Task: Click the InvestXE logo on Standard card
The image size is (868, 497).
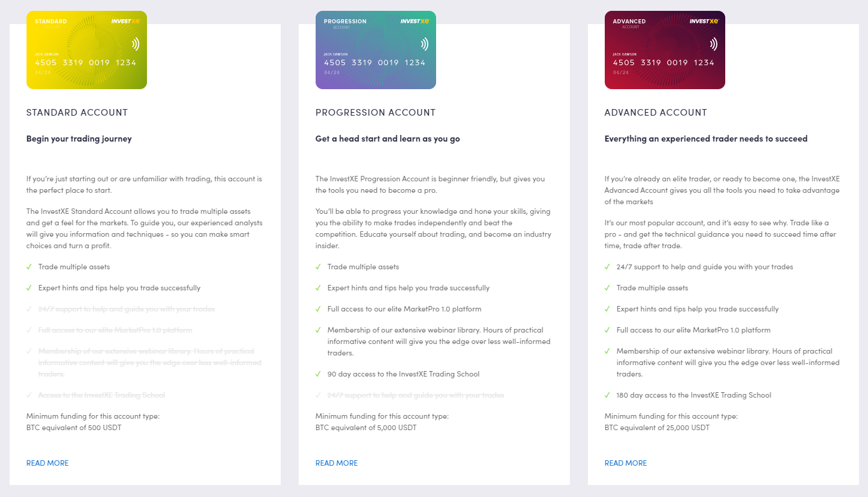Action: click(126, 21)
